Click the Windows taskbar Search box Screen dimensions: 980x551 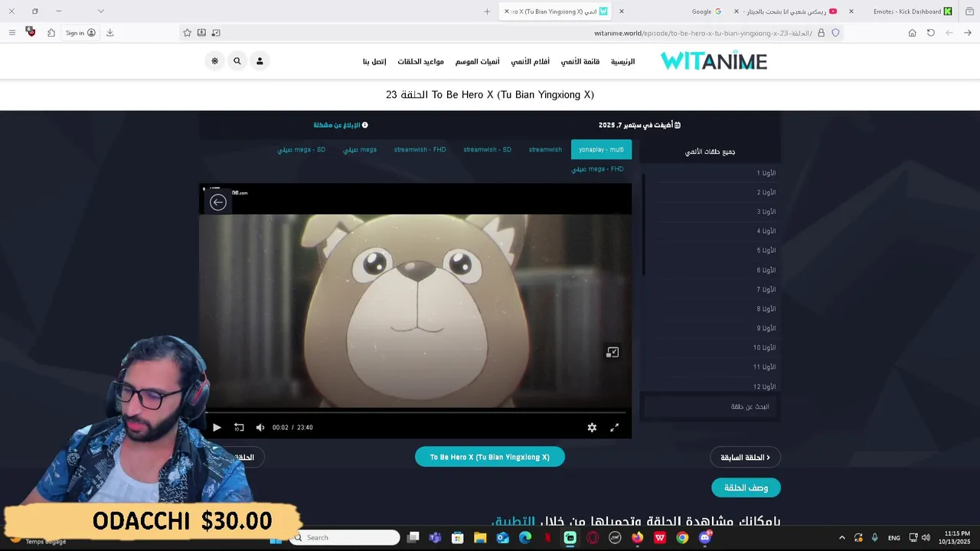tap(345, 538)
